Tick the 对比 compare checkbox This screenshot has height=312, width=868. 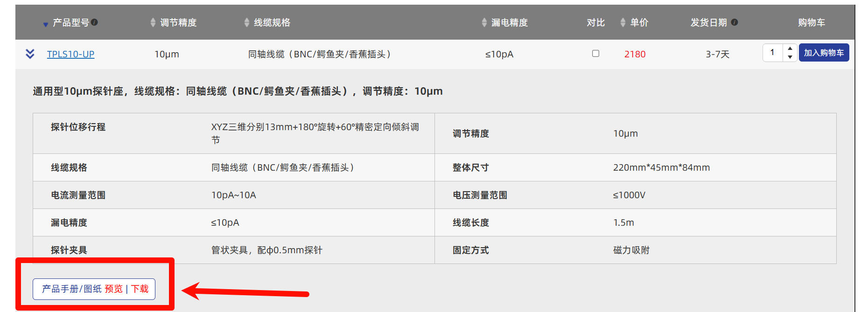click(x=595, y=54)
